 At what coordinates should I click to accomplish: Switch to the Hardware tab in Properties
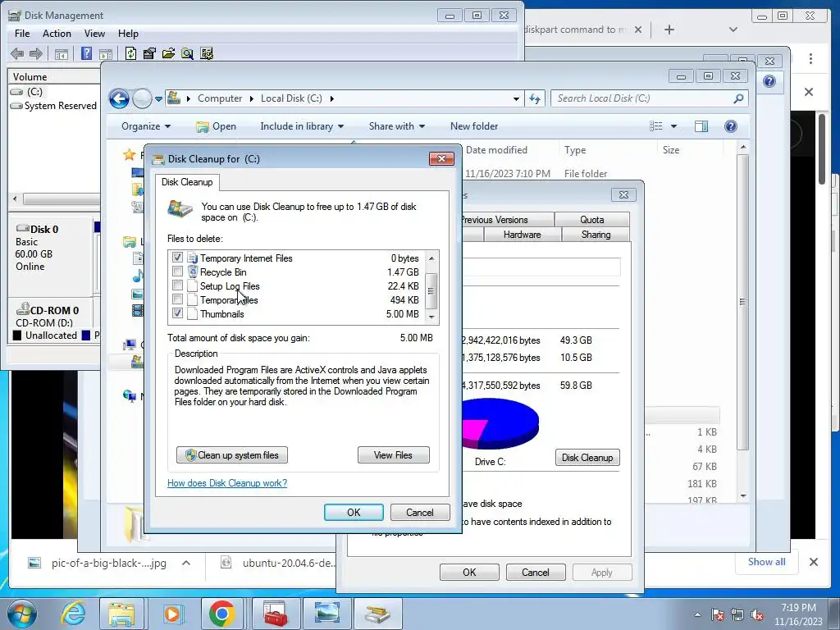point(522,235)
